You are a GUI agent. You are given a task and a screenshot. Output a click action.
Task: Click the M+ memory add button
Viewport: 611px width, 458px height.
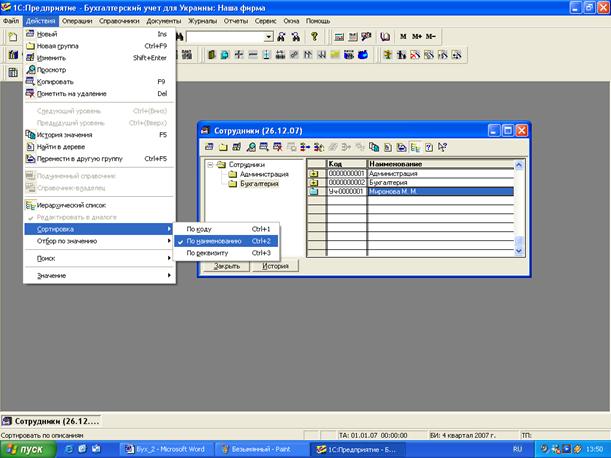click(x=417, y=37)
